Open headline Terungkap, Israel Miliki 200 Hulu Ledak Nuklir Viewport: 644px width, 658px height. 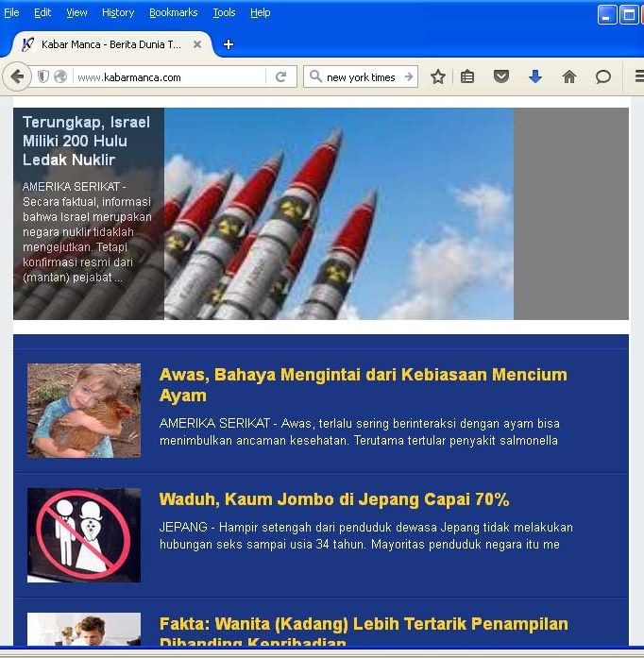point(86,141)
